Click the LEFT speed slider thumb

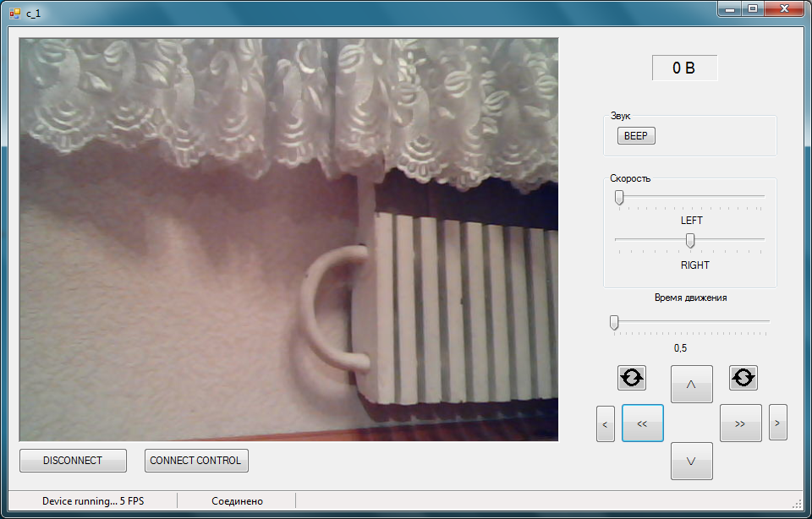[619, 198]
